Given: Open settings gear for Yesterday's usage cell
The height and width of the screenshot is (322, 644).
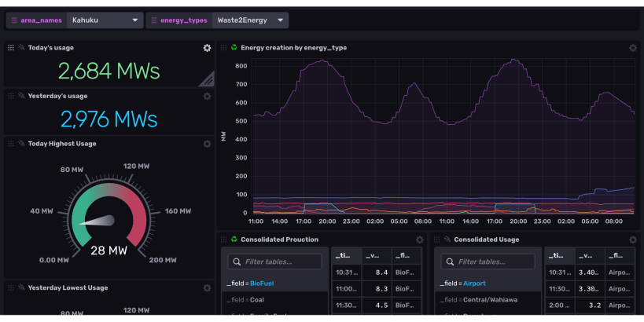Looking at the screenshot, I should tap(207, 96).
